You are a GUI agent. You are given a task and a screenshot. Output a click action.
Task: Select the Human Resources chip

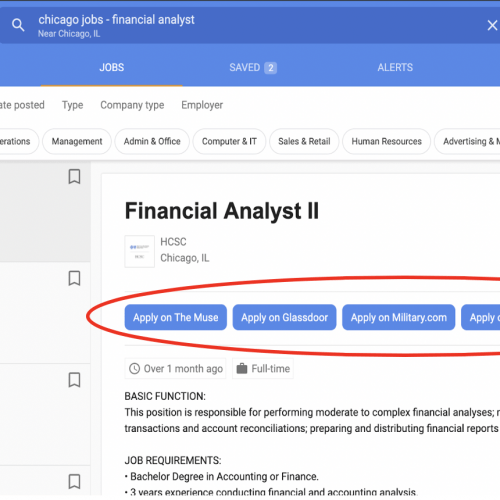click(x=387, y=141)
